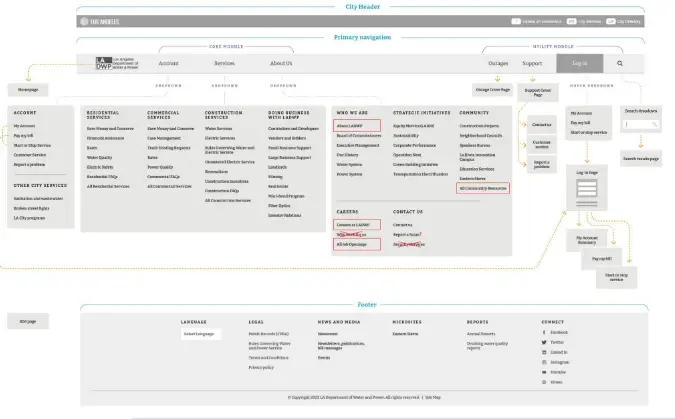Select the Search results page box

(x=641, y=158)
